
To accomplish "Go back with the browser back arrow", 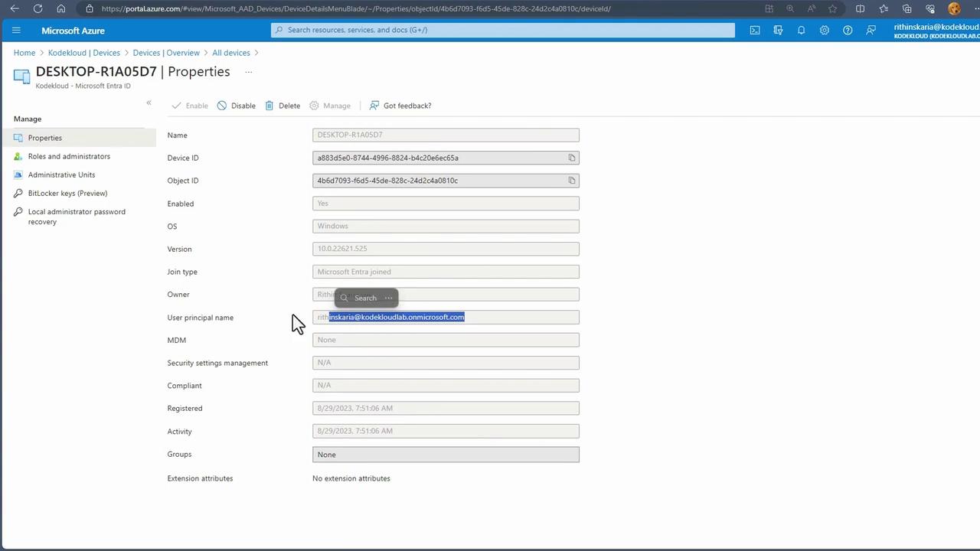I will click(15, 8).
